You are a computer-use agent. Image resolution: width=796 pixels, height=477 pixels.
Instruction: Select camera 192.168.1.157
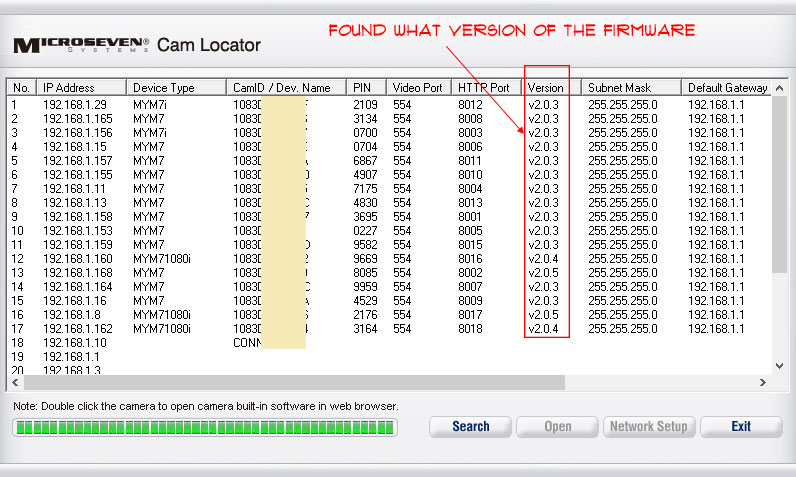[x=389, y=161]
